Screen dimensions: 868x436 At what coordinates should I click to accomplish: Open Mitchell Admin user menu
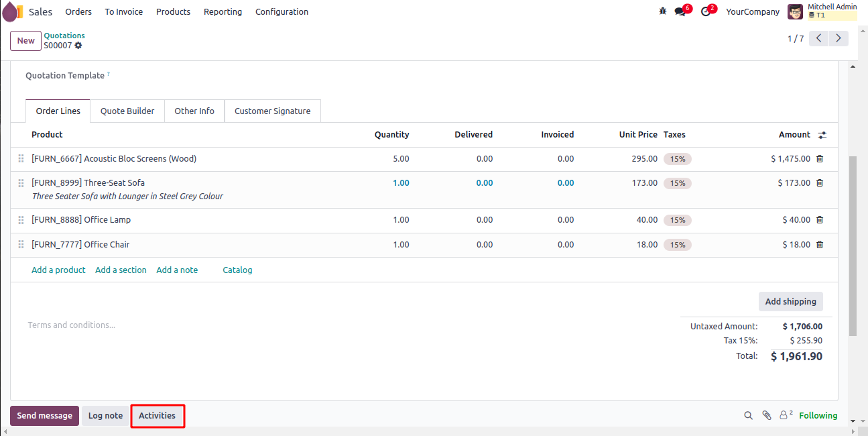[822, 11]
